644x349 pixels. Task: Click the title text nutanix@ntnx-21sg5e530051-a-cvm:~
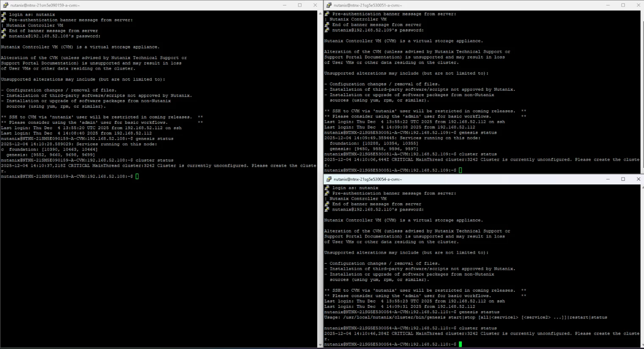[x=368, y=6]
